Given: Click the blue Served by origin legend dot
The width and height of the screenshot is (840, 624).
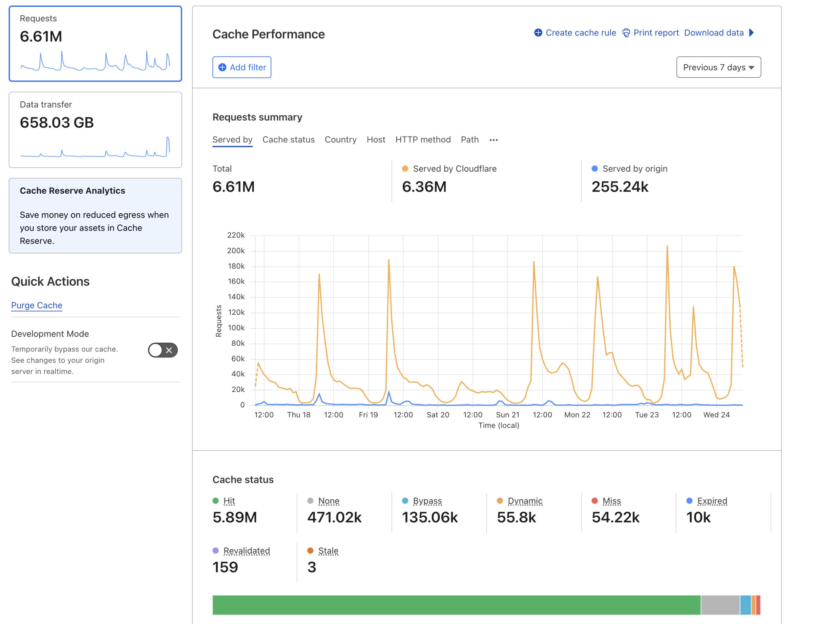Looking at the screenshot, I should click(x=595, y=169).
